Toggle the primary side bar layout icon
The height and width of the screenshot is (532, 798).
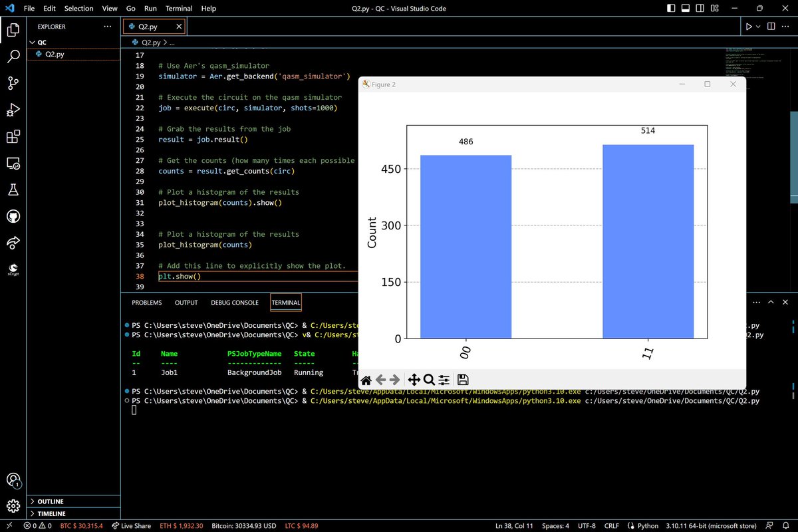(671, 9)
